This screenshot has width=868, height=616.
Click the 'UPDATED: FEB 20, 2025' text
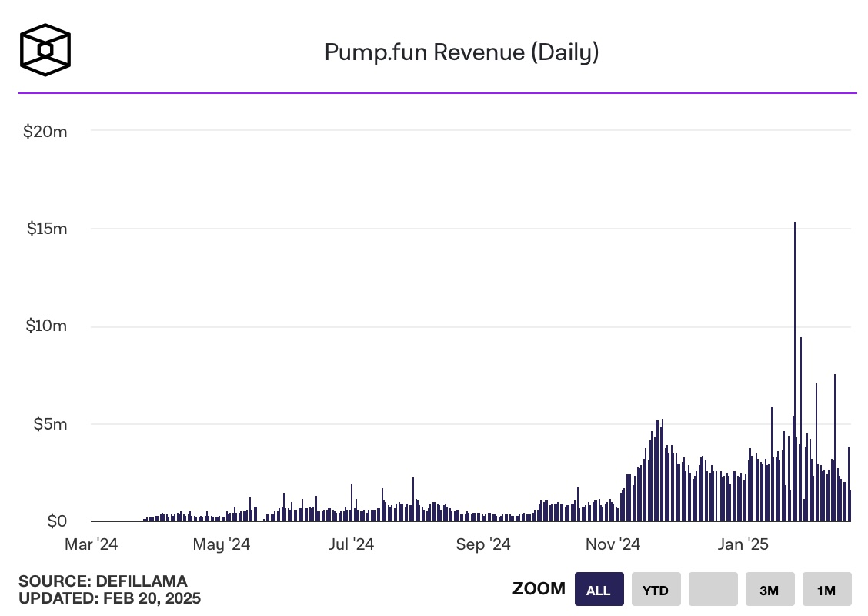click(109, 598)
